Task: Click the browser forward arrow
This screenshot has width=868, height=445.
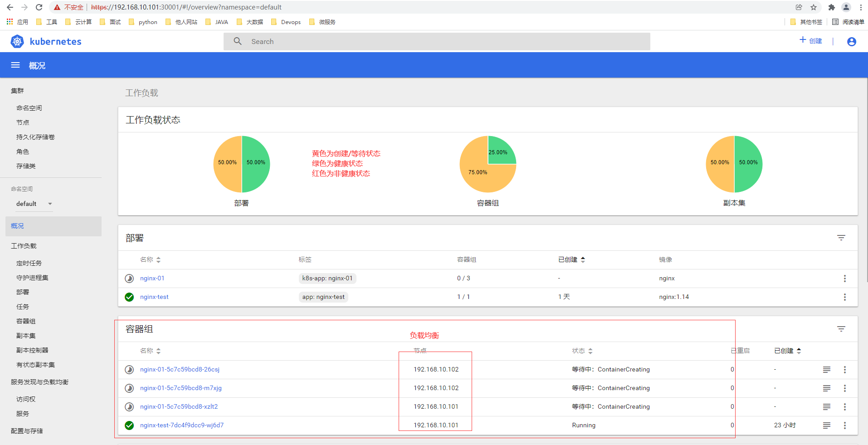Action: tap(24, 7)
